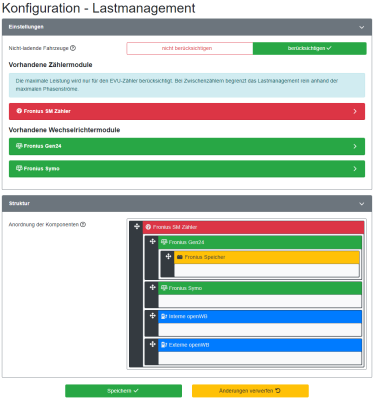Click move handle of Externe openWB in structure
The height and width of the screenshot is (400, 374).
(x=152, y=344)
